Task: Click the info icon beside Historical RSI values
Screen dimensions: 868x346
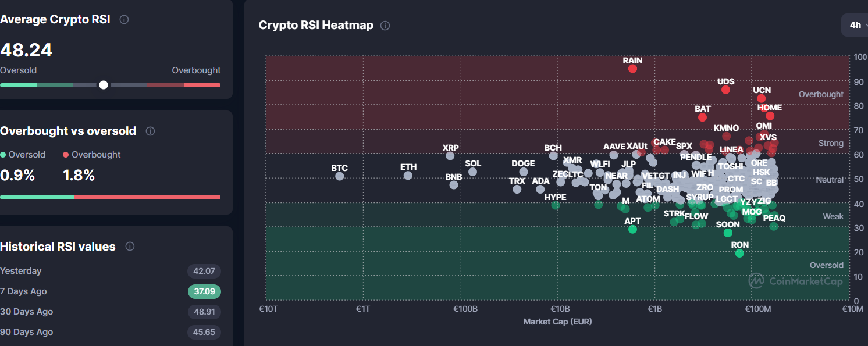Action: point(130,247)
